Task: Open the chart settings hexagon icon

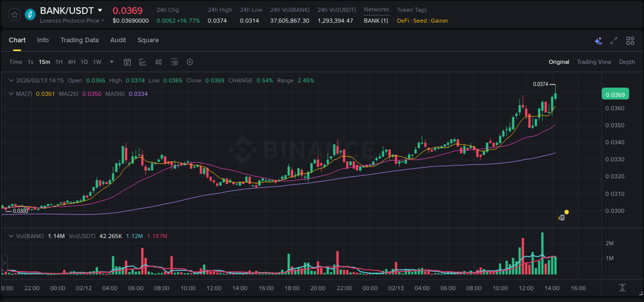Action: (x=190, y=62)
